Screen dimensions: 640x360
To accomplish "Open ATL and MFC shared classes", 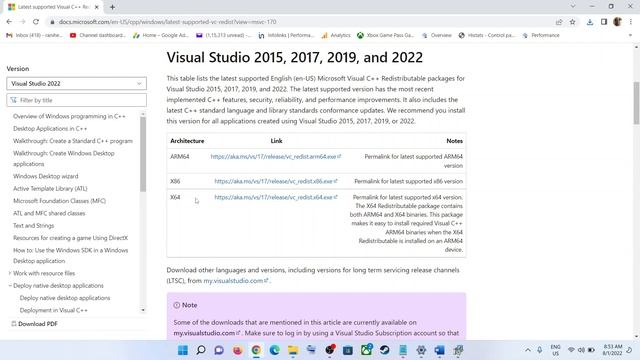I will click(x=49, y=213).
